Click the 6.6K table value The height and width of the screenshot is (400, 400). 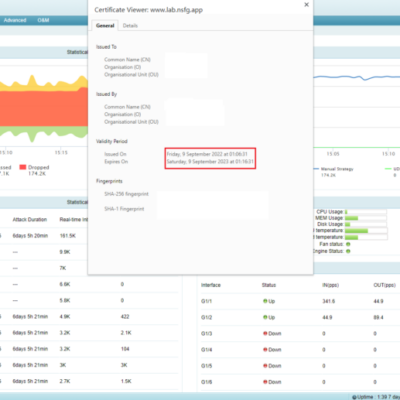coord(65,284)
